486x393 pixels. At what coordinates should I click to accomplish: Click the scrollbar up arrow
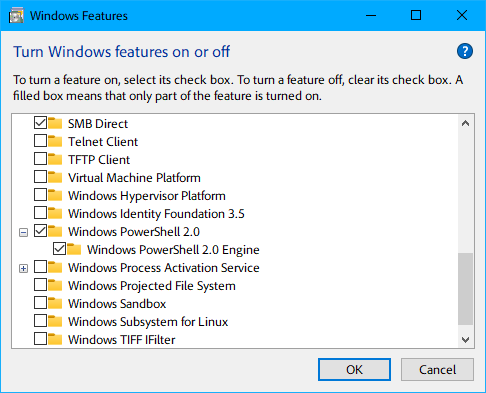coord(465,123)
